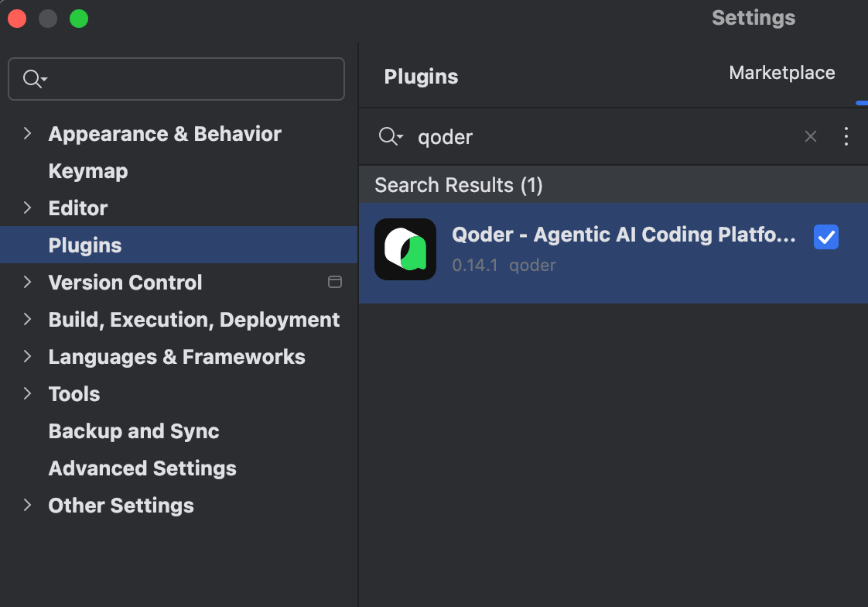Expand the Version Control section
This screenshot has width=868, height=607.
[28, 283]
